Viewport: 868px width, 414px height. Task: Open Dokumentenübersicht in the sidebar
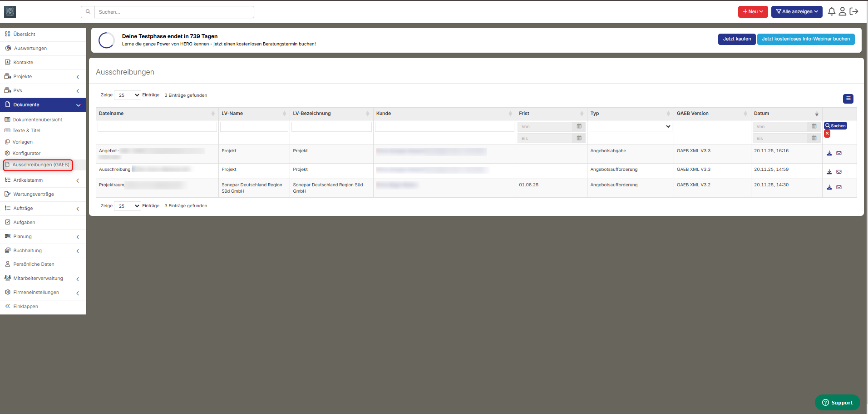tap(37, 120)
